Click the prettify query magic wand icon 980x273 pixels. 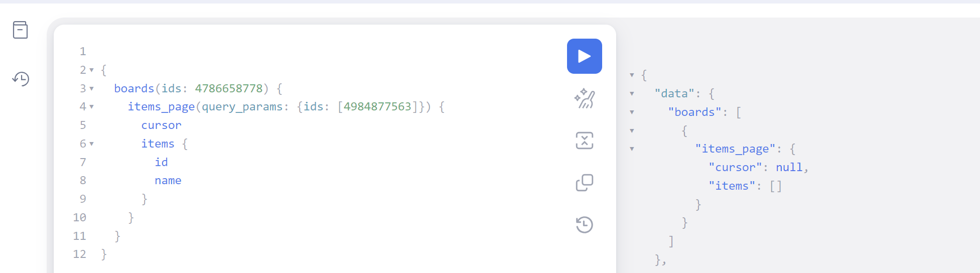[x=585, y=98]
